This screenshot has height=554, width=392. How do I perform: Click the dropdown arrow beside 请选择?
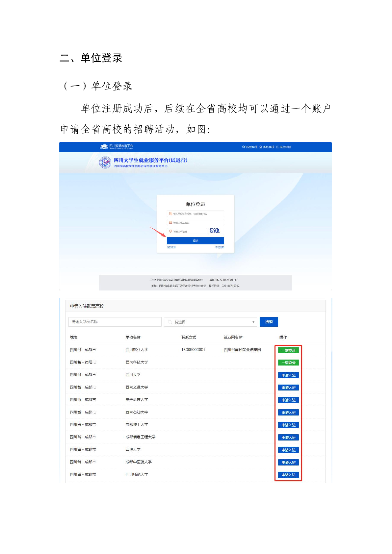253,322
